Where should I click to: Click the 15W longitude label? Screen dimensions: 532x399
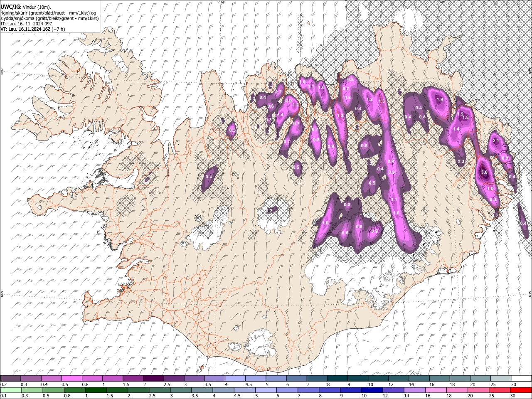tap(440, 2)
